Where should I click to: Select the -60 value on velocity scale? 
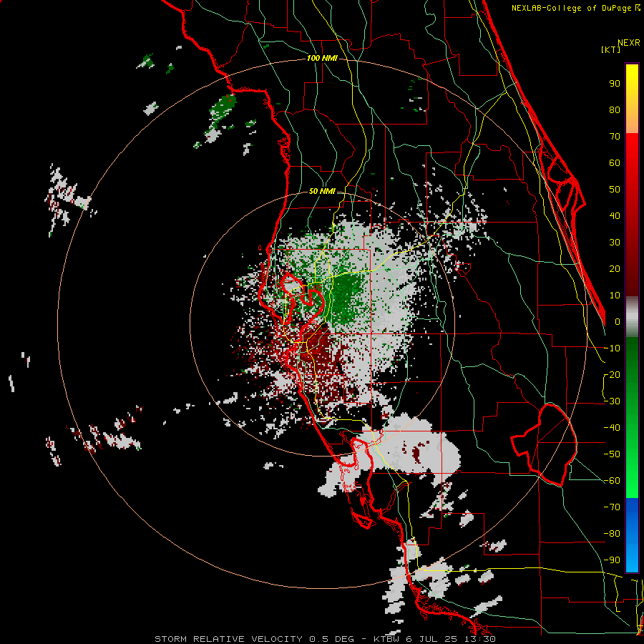tap(612, 481)
